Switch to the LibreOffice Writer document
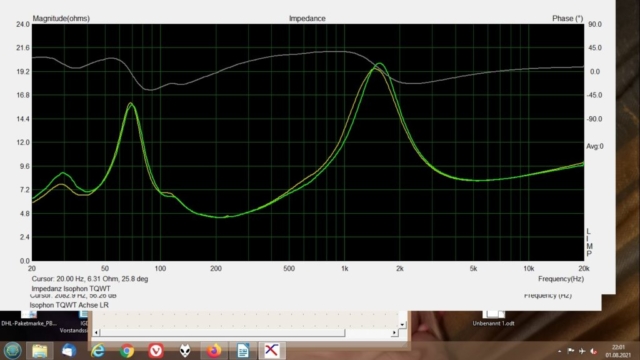Viewport: 640px width, 360px height. [243, 351]
